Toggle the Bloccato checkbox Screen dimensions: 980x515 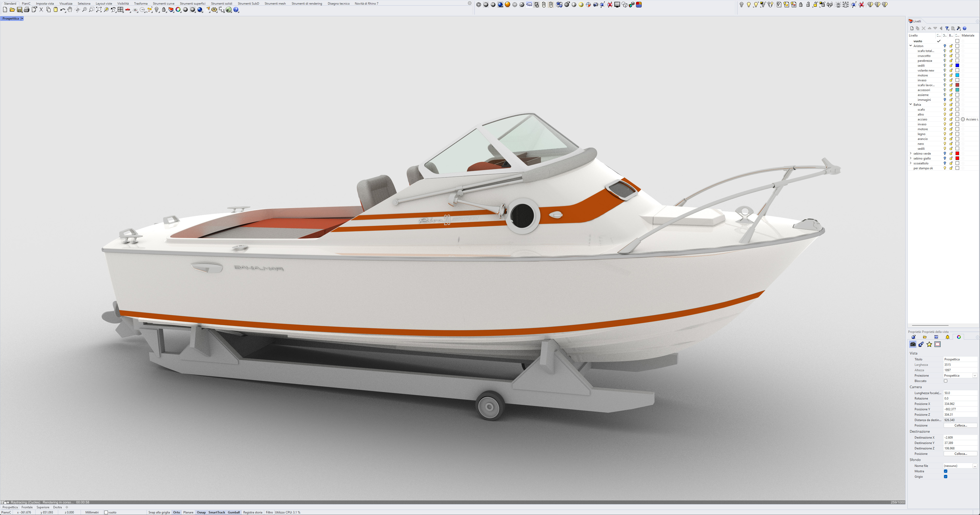pos(945,381)
